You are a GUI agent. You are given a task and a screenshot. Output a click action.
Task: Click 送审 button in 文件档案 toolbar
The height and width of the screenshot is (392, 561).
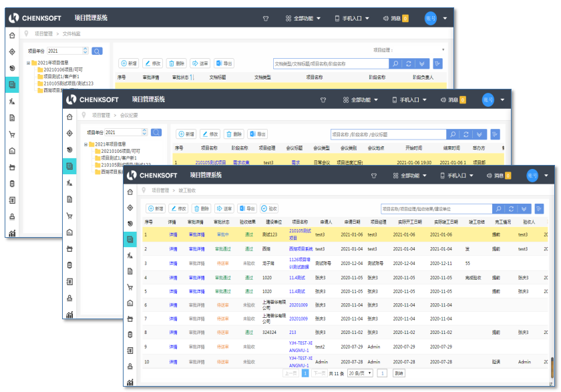point(200,63)
